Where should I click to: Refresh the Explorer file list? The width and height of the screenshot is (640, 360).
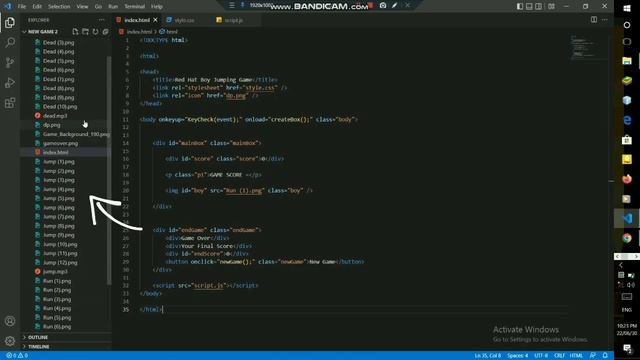click(96, 31)
